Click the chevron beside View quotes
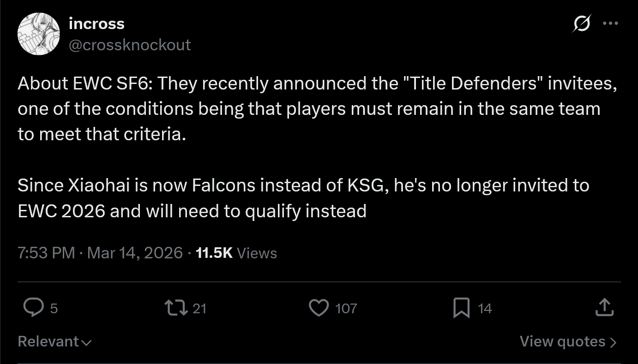 coord(613,342)
